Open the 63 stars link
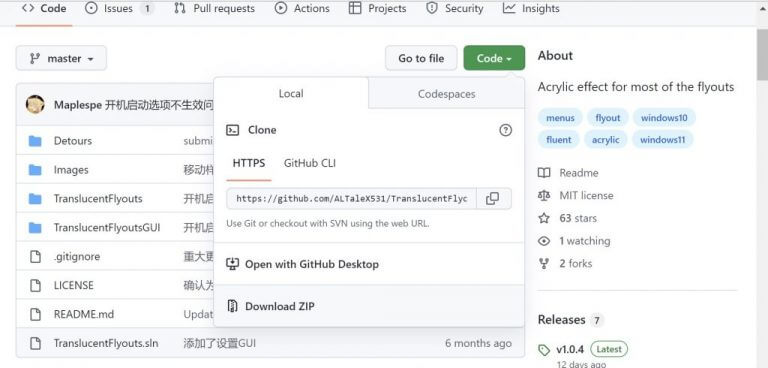This screenshot has width=768, height=368. [x=578, y=218]
